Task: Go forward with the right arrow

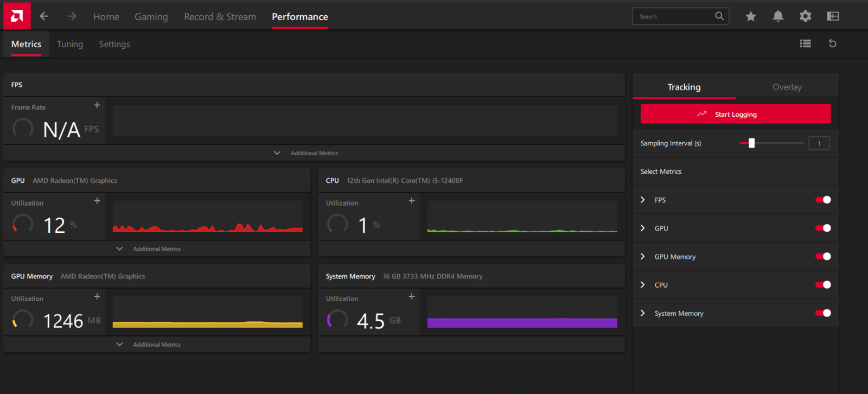Action: 72,16
